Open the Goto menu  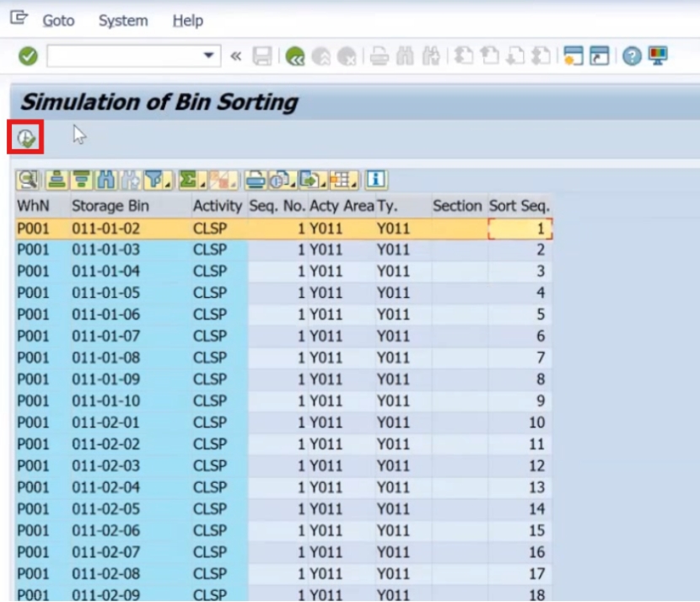pos(58,20)
